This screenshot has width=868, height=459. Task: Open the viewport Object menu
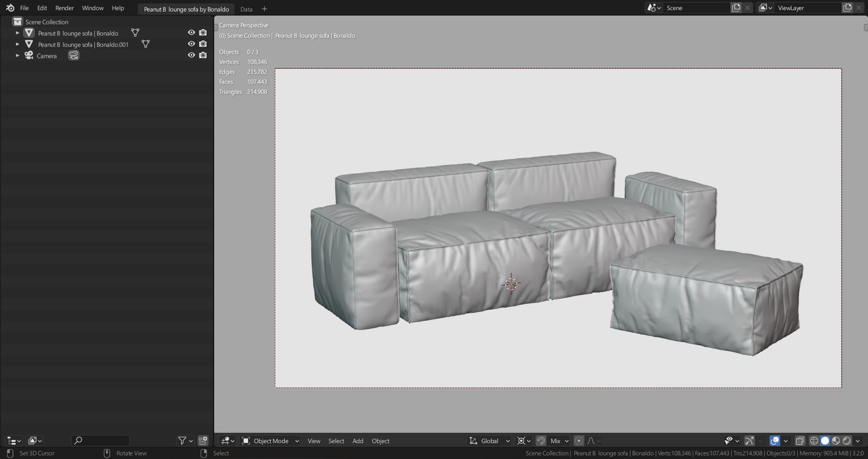click(380, 441)
